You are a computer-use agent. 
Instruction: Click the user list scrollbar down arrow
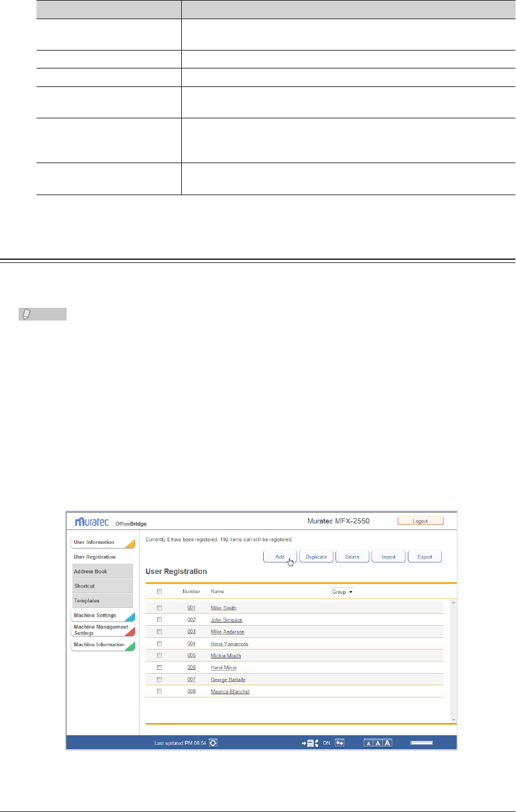(454, 720)
